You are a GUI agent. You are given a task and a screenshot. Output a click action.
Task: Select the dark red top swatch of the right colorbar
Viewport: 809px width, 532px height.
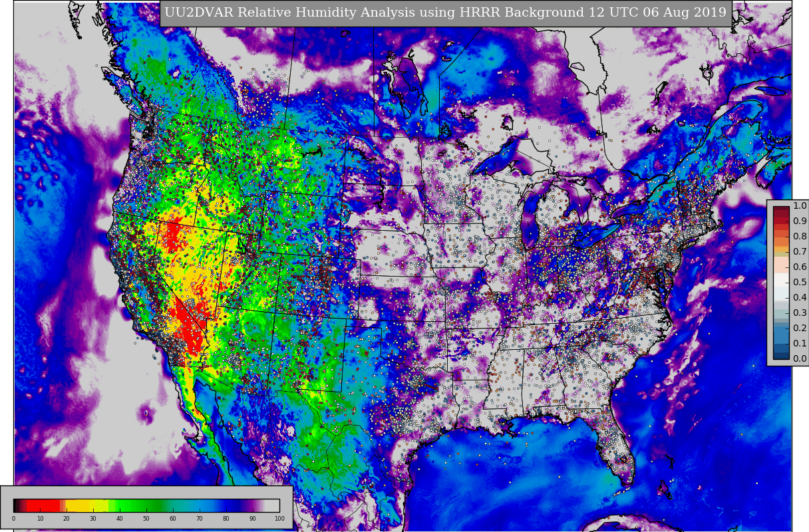(782, 209)
